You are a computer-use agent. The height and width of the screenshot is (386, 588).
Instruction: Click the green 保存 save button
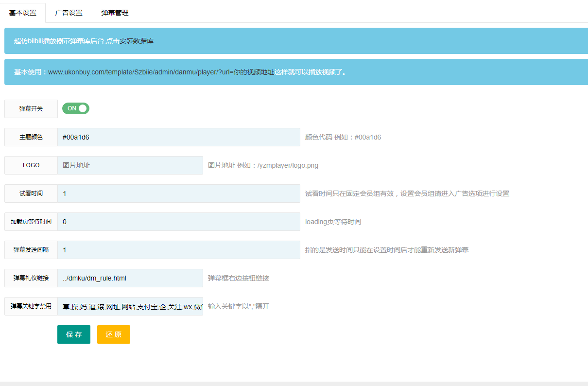coord(73,334)
